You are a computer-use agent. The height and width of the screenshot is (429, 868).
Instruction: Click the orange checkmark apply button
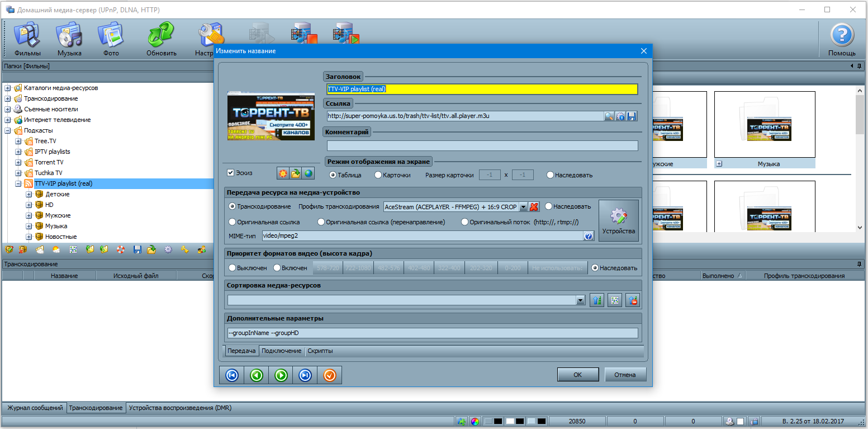[329, 375]
